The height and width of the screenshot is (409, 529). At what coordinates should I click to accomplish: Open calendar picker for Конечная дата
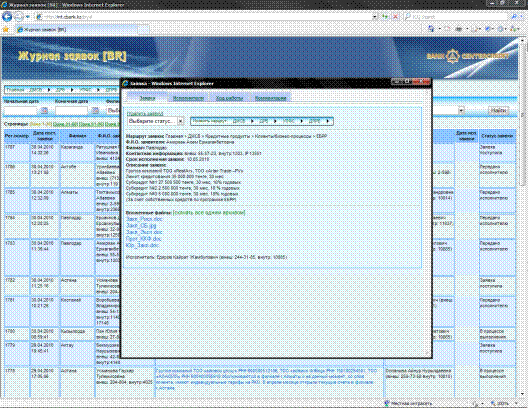tap(95, 110)
